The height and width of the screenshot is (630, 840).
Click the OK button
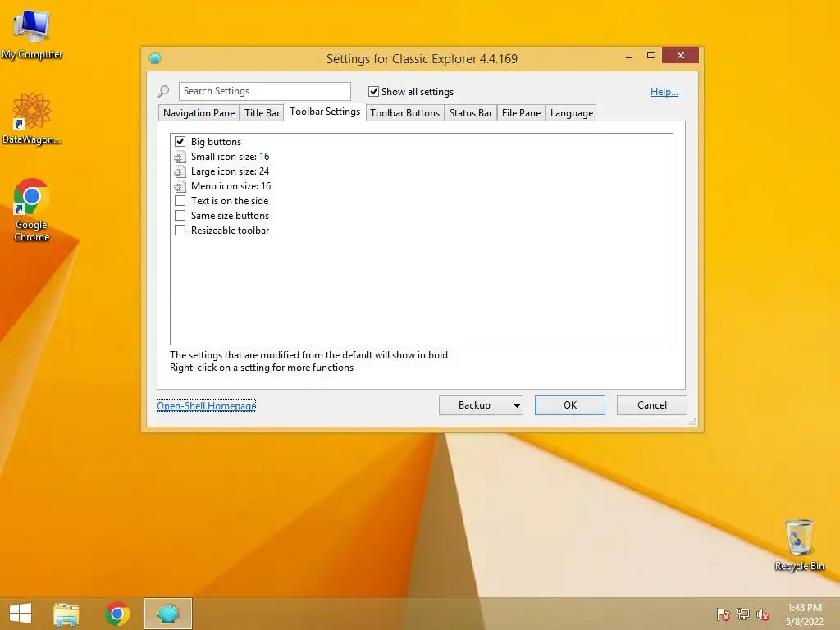click(x=570, y=405)
